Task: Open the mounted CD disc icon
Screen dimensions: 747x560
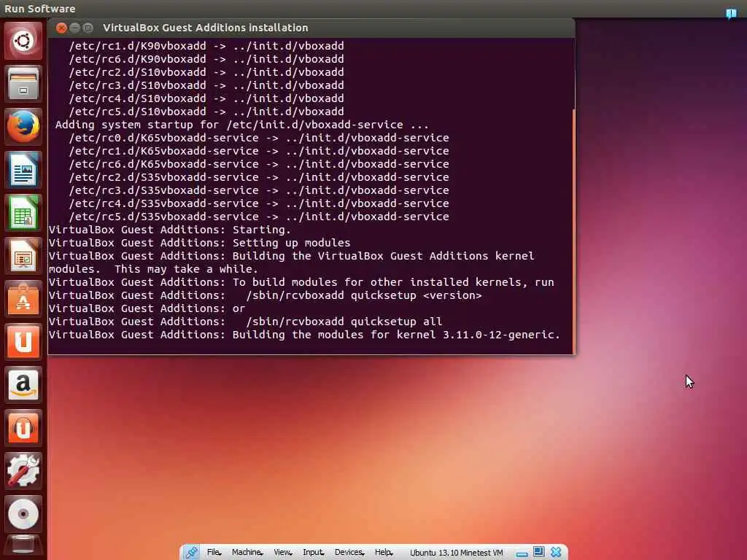Action: point(23,514)
